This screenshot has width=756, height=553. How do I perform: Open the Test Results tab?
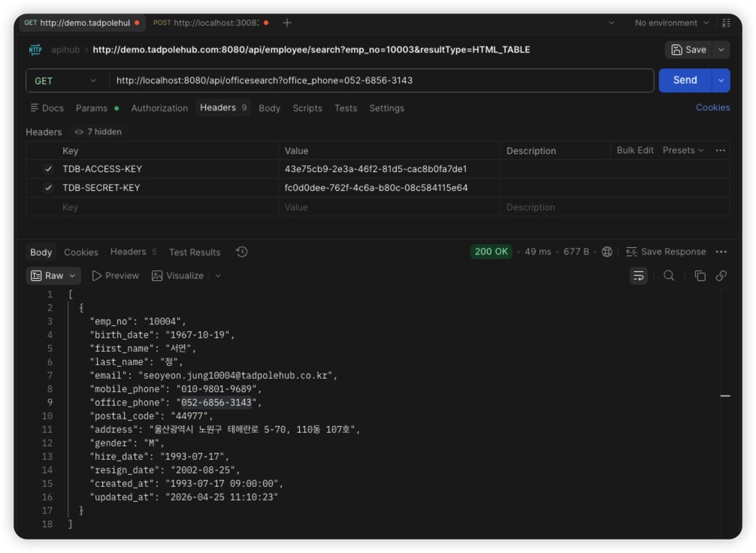click(195, 252)
